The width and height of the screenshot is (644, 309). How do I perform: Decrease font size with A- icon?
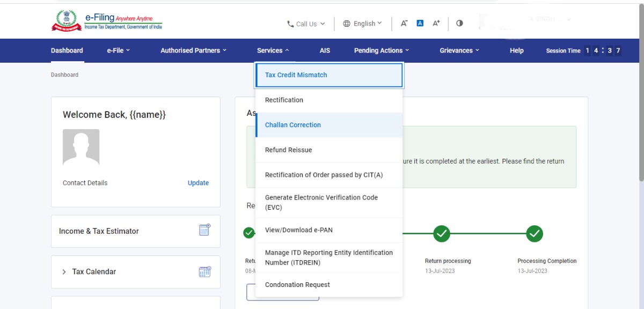404,23
